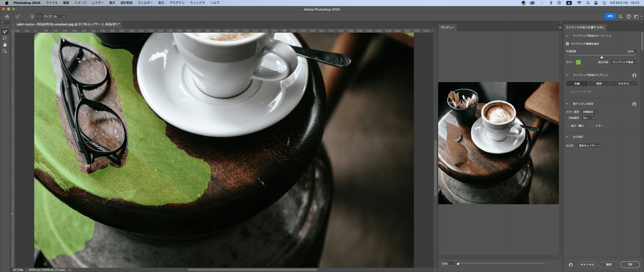Select the Hand tool in toolbox
Screen dimensions: 644x272
point(5,45)
